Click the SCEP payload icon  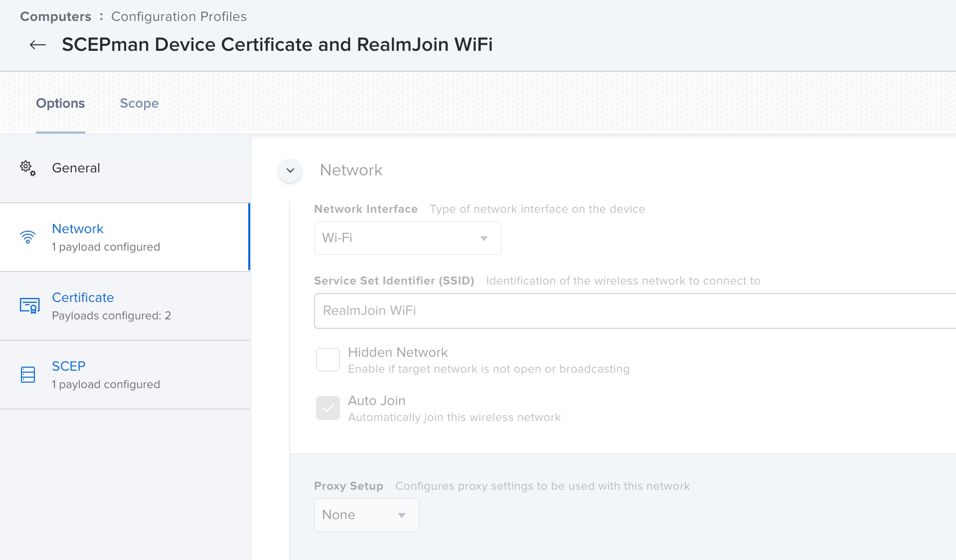point(28,375)
